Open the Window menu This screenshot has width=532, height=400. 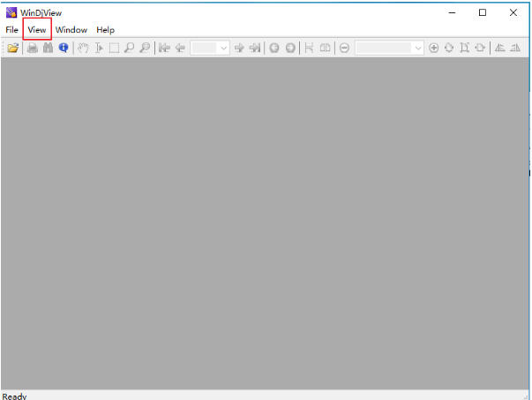tap(71, 30)
